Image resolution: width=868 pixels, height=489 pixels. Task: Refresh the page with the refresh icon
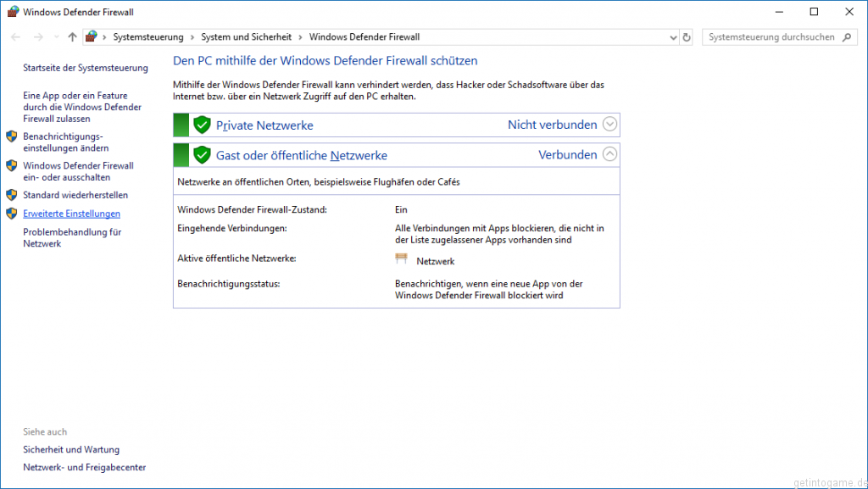tap(687, 37)
